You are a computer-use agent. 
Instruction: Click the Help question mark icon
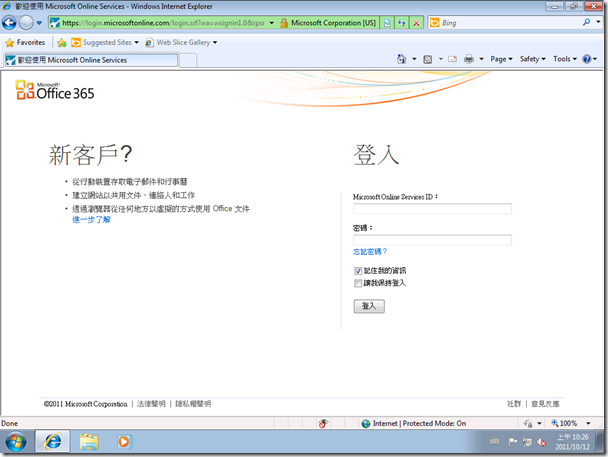(x=587, y=59)
